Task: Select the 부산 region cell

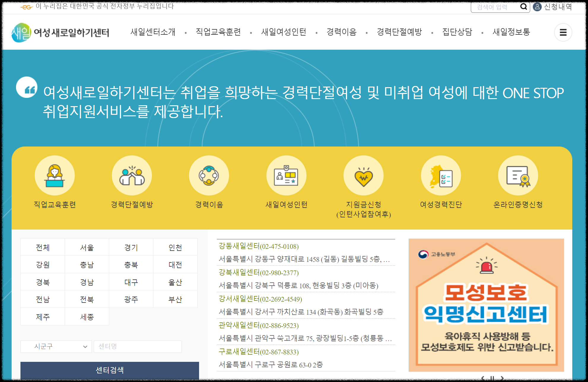Action: (175, 299)
